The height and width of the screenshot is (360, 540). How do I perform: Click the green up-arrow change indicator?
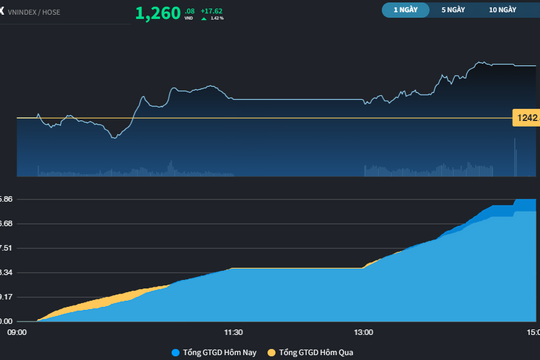(204, 19)
